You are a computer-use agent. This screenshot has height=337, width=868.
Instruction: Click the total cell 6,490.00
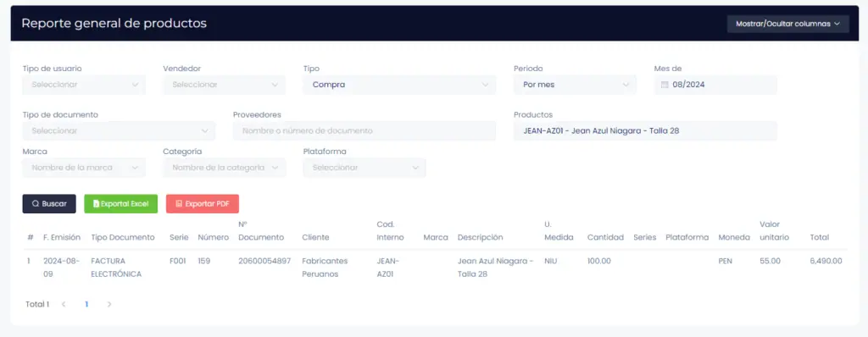[826, 261]
